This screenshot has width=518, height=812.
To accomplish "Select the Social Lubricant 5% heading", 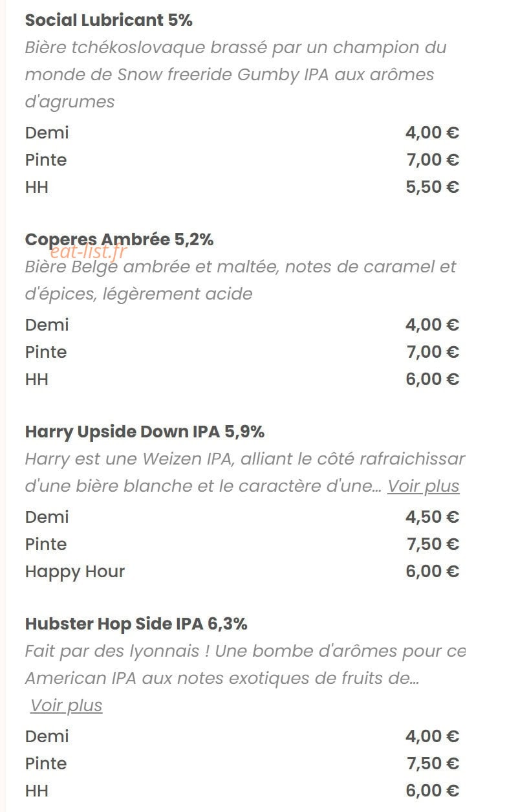I will [109, 20].
